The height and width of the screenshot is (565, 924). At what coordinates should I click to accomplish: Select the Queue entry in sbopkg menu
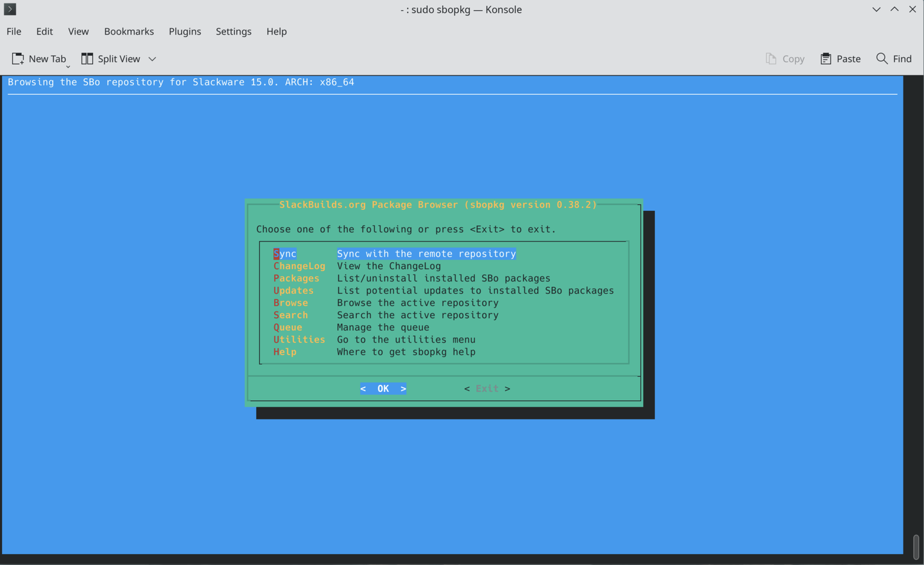pos(287,327)
